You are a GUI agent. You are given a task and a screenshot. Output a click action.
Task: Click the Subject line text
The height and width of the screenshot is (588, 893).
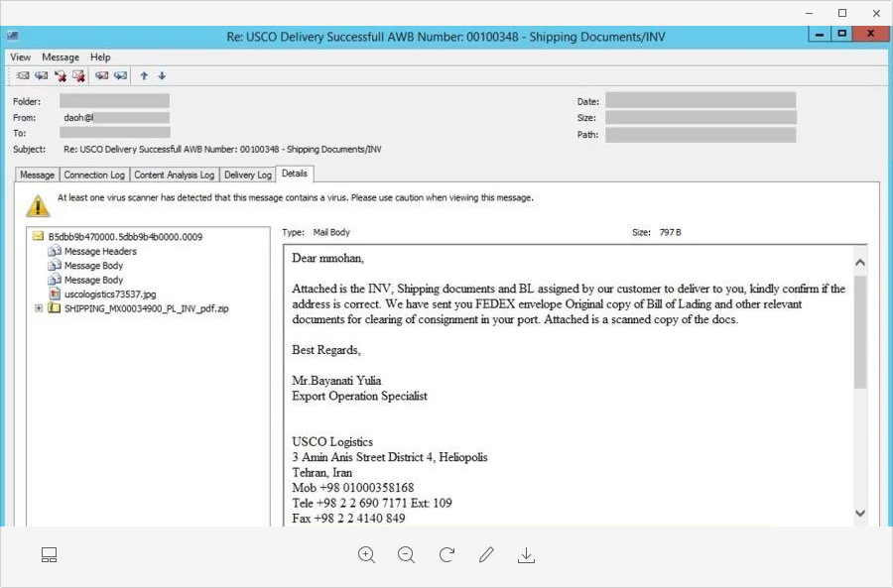click(222, 149)
